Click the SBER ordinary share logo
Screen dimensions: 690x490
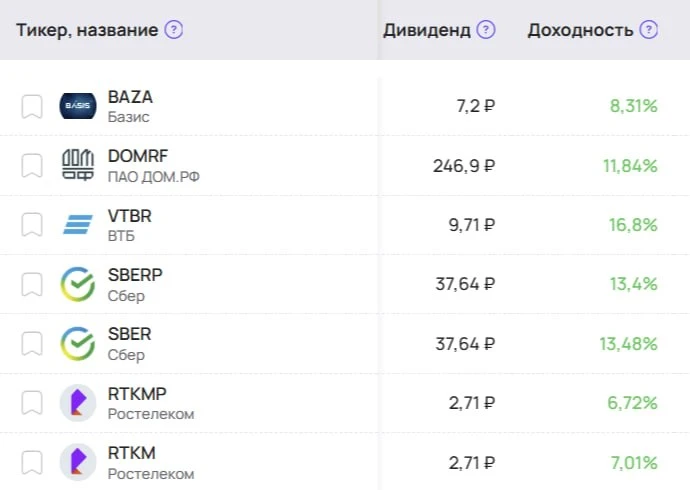point(78,344)
